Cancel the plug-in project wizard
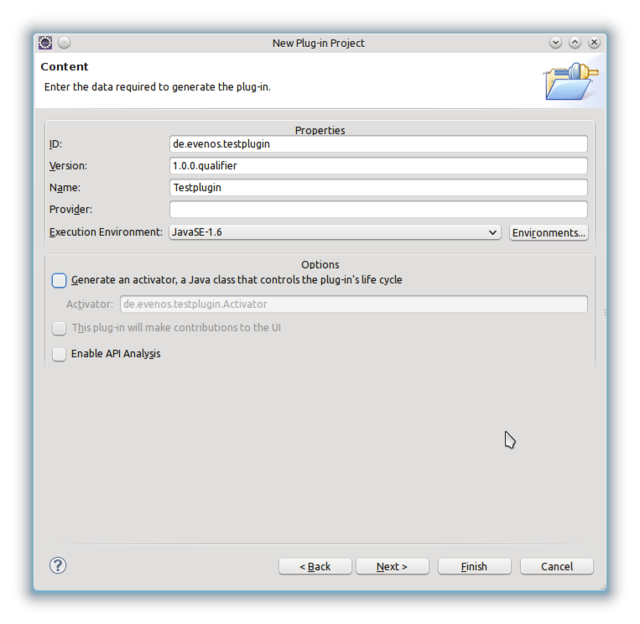 (x=557, y=566)
